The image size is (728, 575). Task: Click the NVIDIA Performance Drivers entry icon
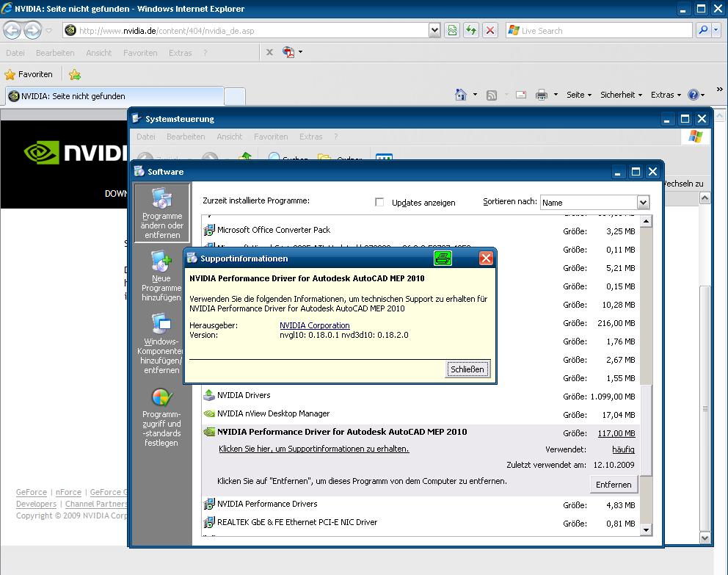click(x=209, y=504)
